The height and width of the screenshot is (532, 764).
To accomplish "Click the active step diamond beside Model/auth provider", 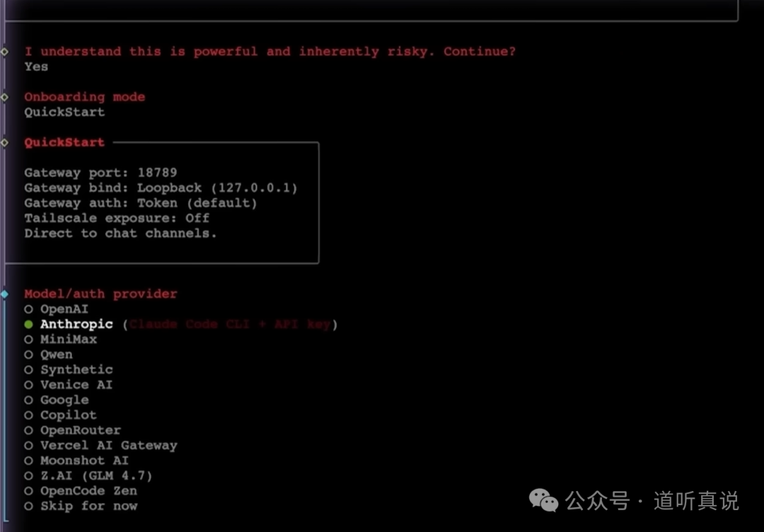I will pos(5,294).
